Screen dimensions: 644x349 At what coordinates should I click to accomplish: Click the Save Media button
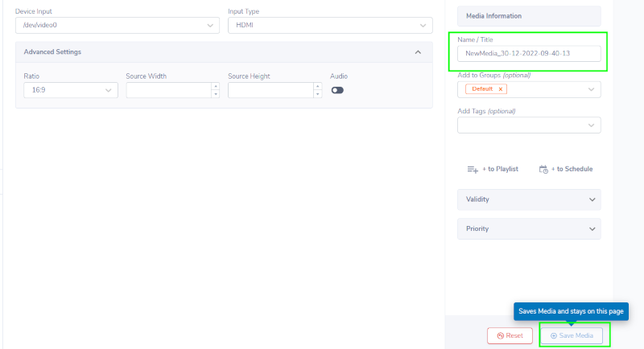tap(572, 335)
